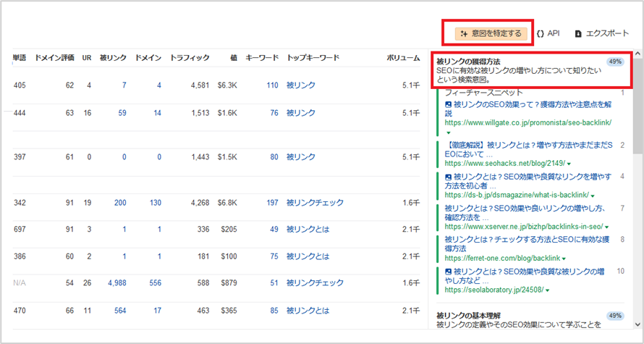
Task: Click the フィーチャースニペット label
Action: [484, 93]
